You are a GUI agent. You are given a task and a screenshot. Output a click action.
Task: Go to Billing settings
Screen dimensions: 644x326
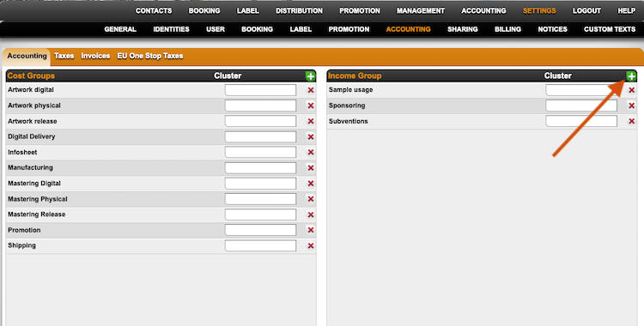[x=507, y=29]
